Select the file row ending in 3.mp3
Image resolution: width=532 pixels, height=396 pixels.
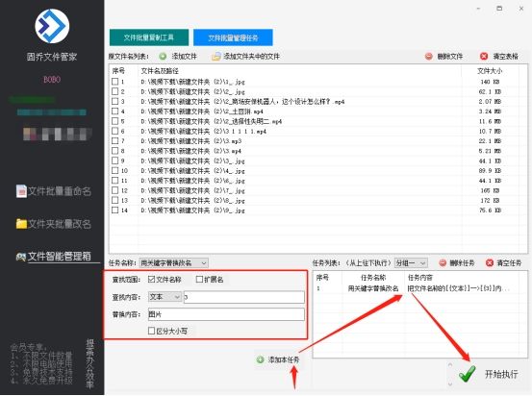tap(318, 140)
